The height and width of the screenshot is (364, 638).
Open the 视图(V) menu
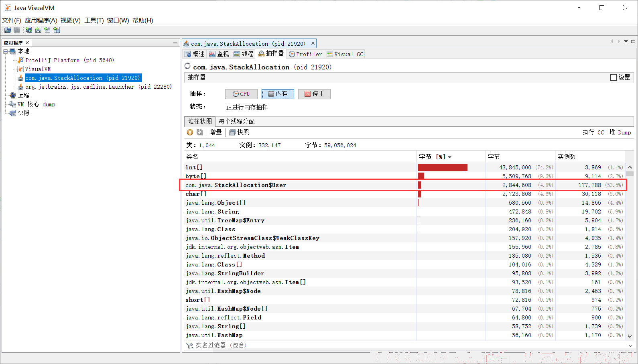pos(70,20)
